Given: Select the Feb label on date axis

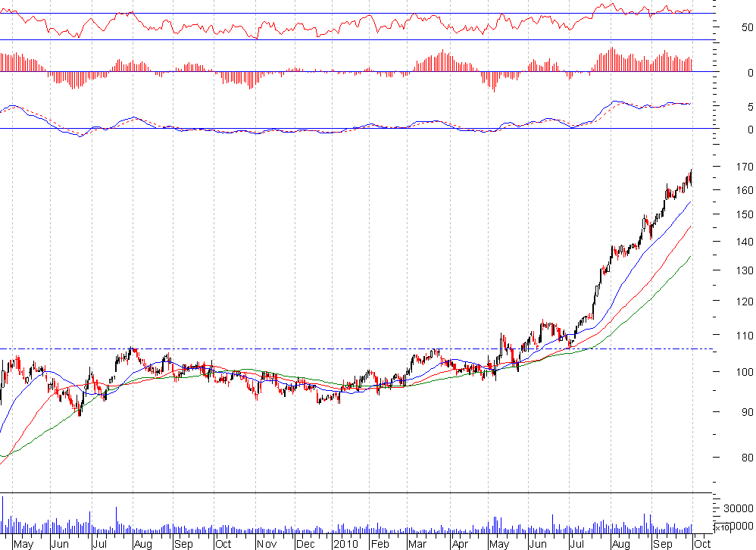Looking at the screenshot, I should pos(380,544).
